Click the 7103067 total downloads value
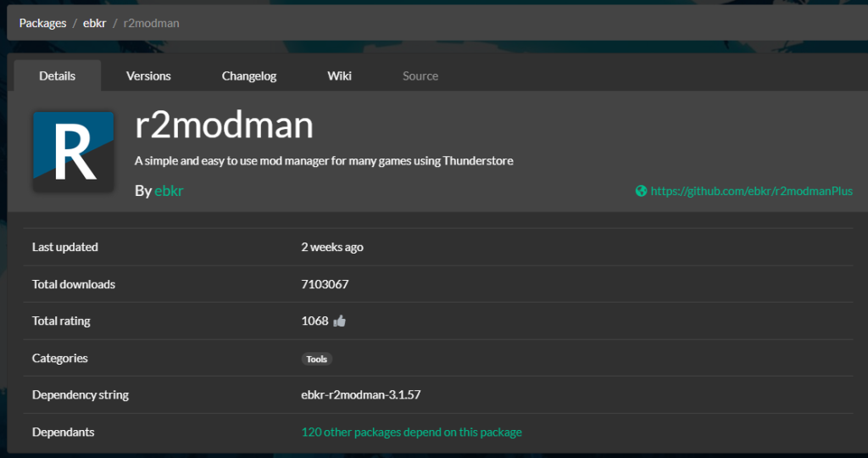The height and width of the screenshot is (458, 868). click(325, 284)
